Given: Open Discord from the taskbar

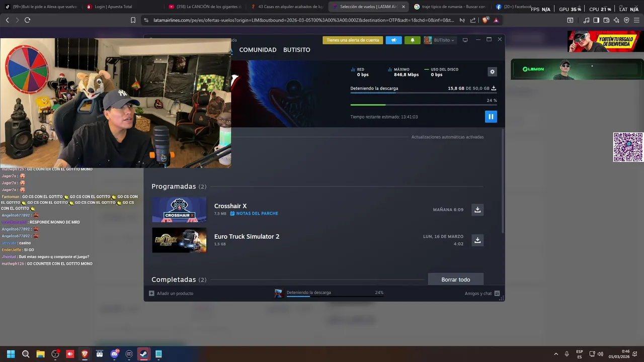Looking at the screenshot, I should tap(114, 354).
